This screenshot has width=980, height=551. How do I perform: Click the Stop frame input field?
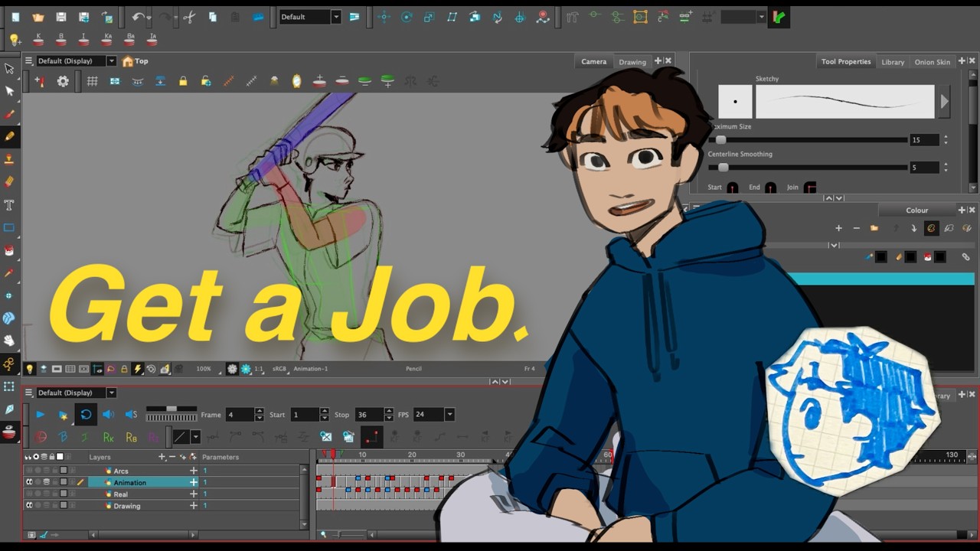coord(371,415)
